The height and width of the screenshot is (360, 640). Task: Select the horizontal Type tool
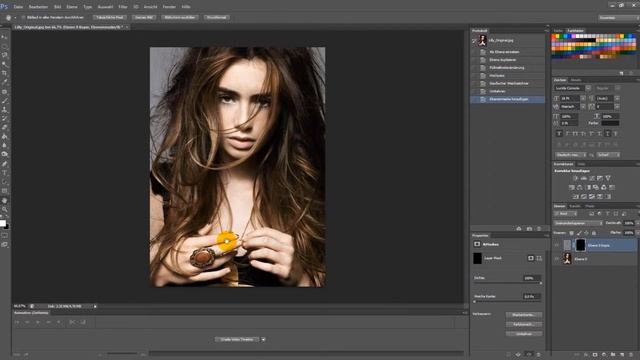[x=4, y=173]
